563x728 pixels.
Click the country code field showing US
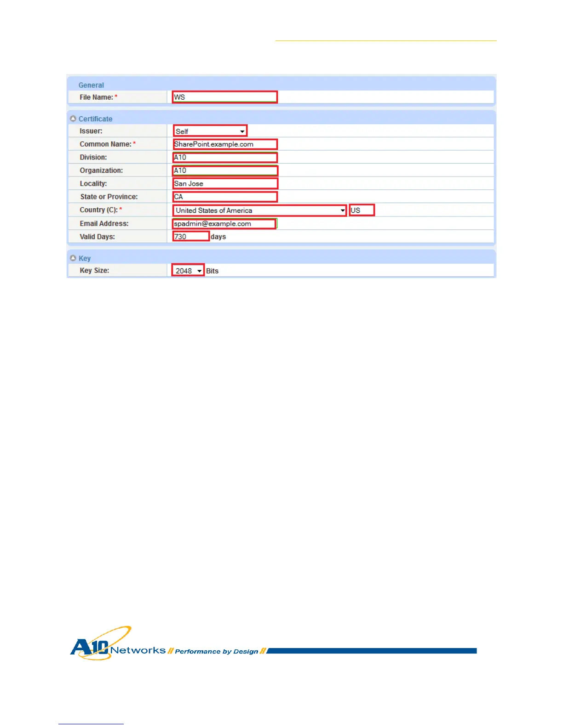pos(362,210)
